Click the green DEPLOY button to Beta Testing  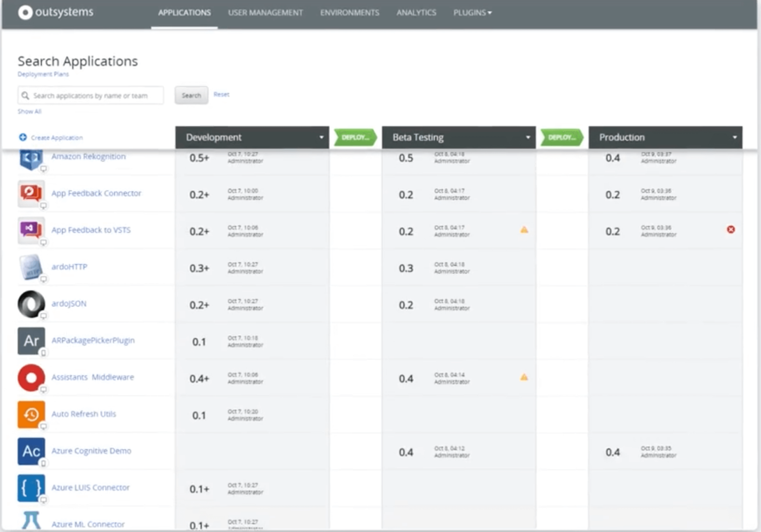355,137
